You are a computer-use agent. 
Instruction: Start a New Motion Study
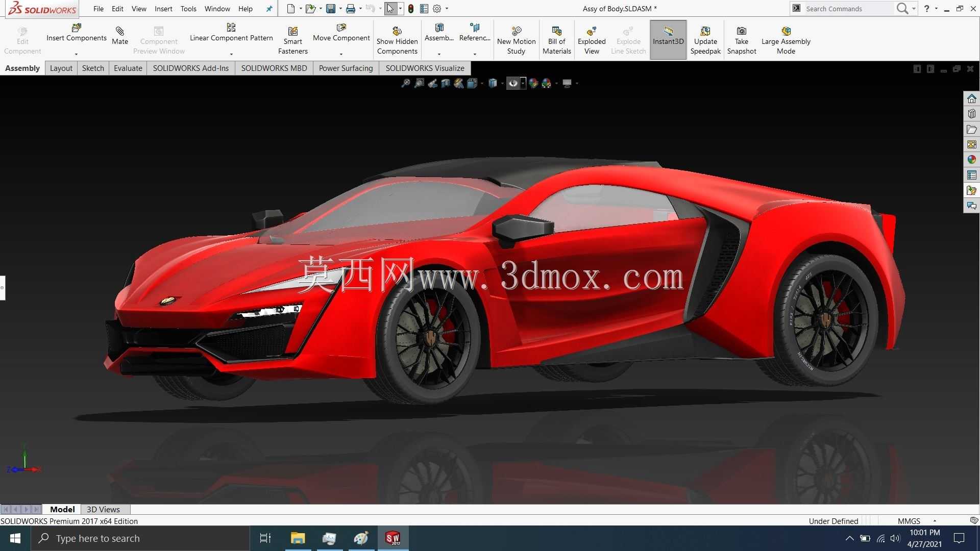point(516,40)
